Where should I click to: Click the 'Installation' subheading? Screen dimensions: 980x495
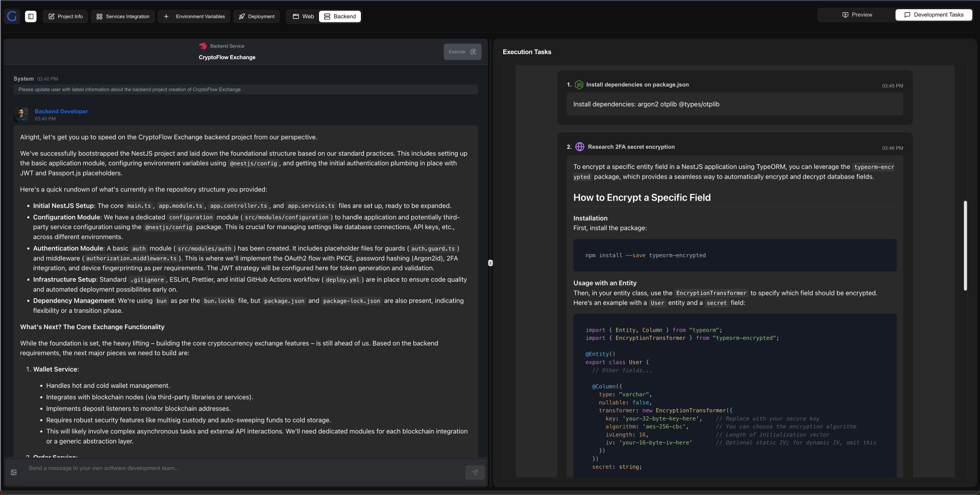[x=591, y=218]
